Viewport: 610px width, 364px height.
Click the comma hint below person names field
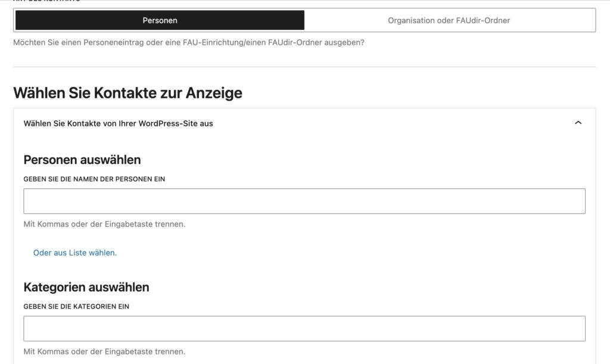pyautogui.click(x=104, y=224)
